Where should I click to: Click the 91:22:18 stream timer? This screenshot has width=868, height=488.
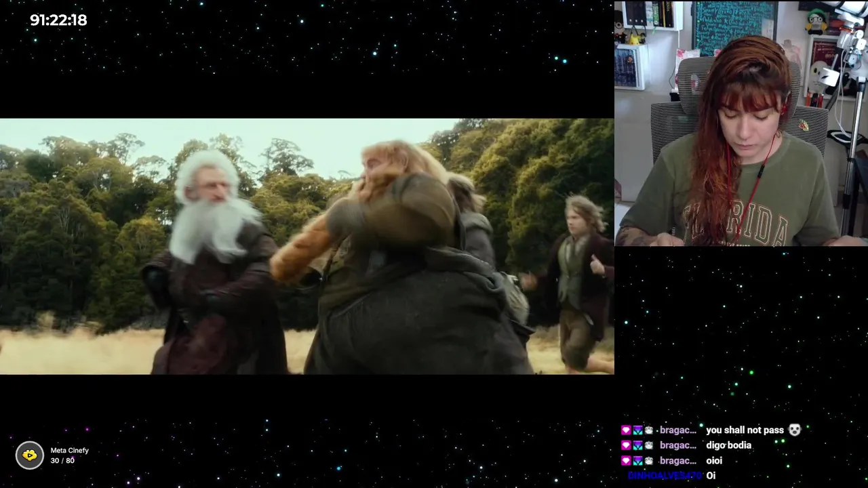click(x=58, y=20)
